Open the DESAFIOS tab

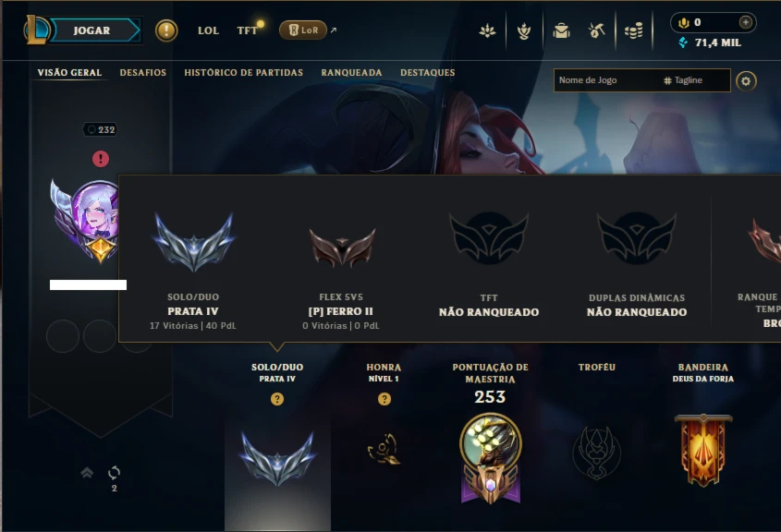[143, 73]
